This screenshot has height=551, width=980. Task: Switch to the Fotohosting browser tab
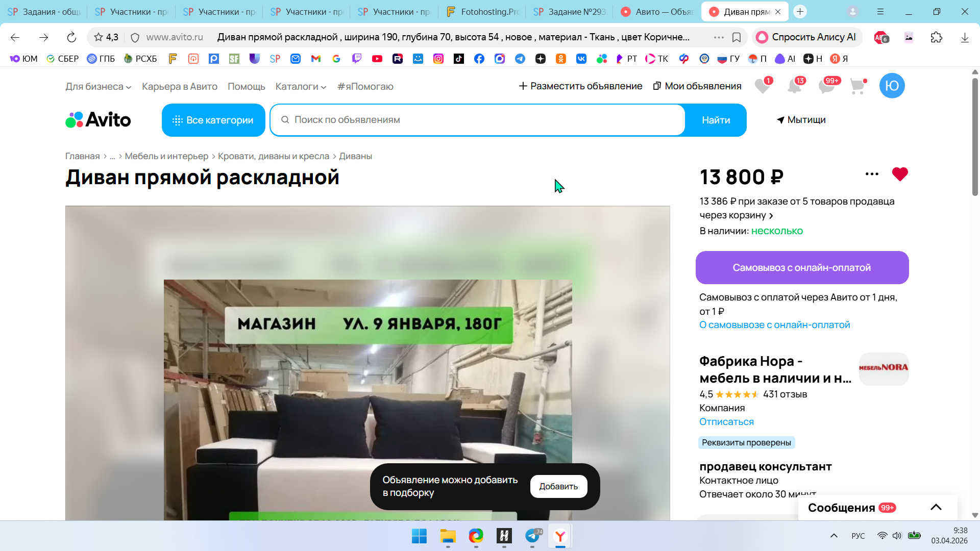click(x=482, y=12)
